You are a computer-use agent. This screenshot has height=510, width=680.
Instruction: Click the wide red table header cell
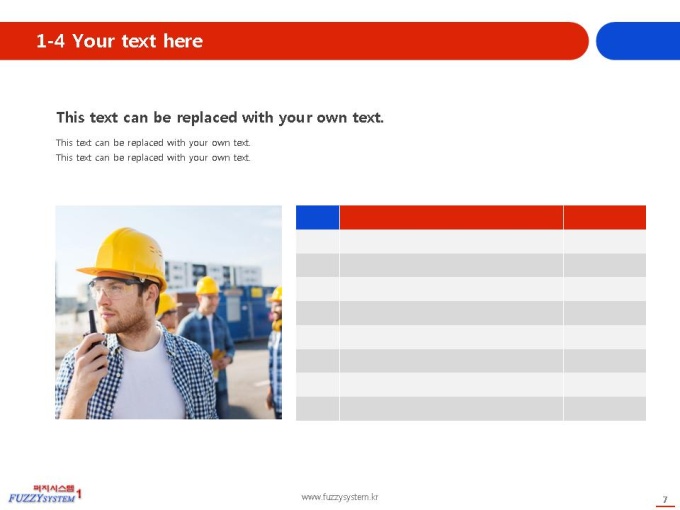pyautogui.click(x=451, y=217)
